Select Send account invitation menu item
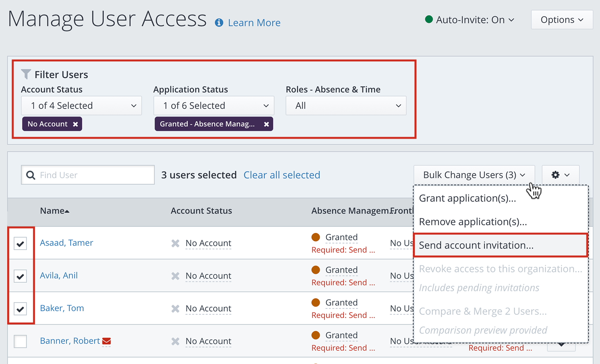Image resolution: width=600 pixels, height=364 pixels. click(476, 245)
